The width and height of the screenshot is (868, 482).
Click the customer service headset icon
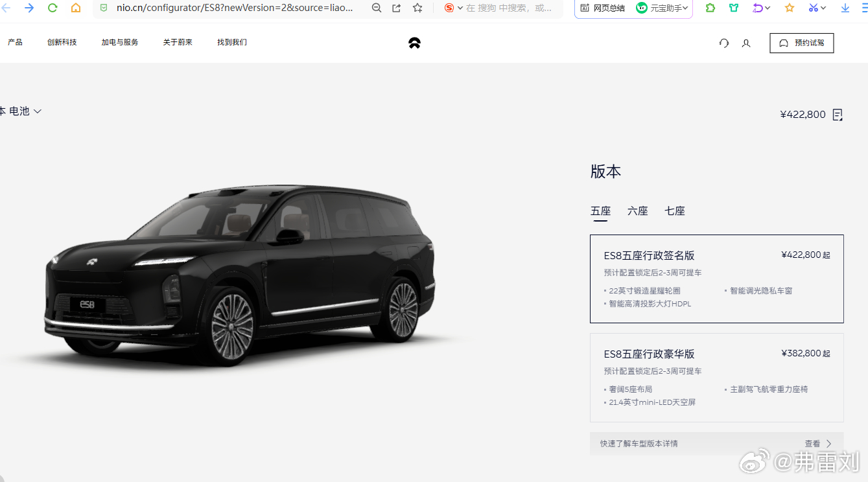724,43
